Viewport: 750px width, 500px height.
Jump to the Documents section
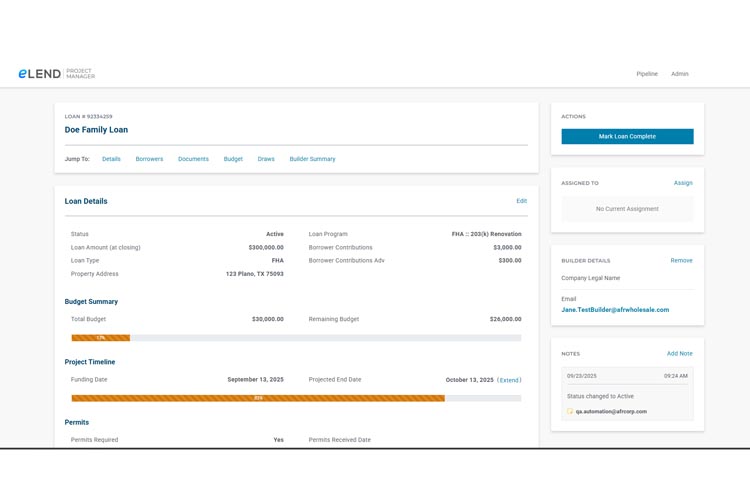pyautogui.click(x=193, y=159)
